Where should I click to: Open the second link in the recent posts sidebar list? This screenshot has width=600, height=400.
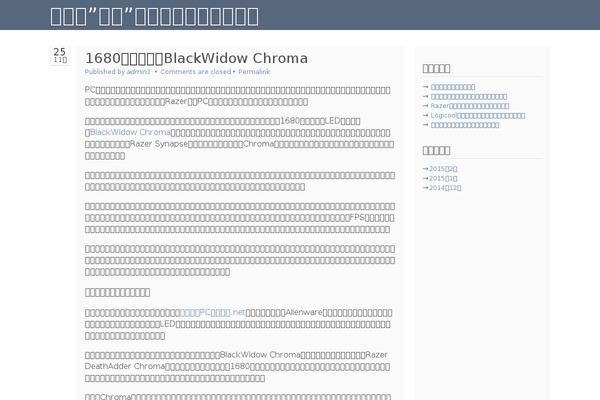(x=469, y=96)
